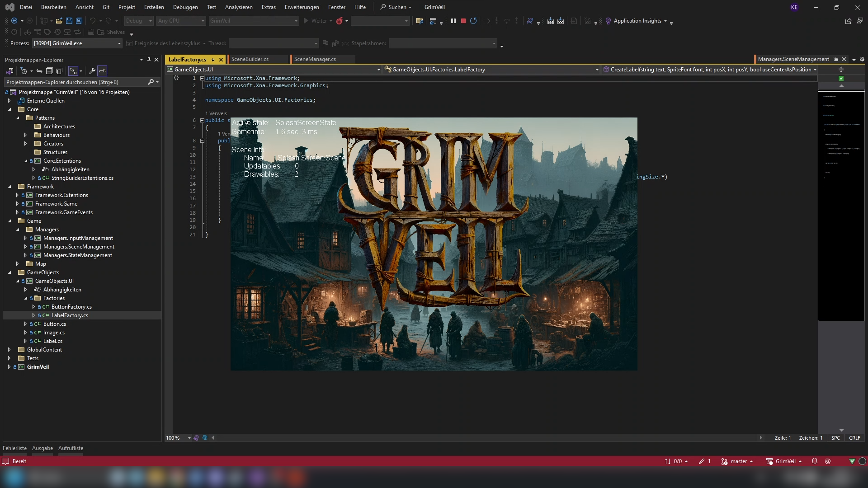Viewport: 868px width, 488px height.
Task: Open the zoom 100 % dropdown
Action: [x=178, y=438]
